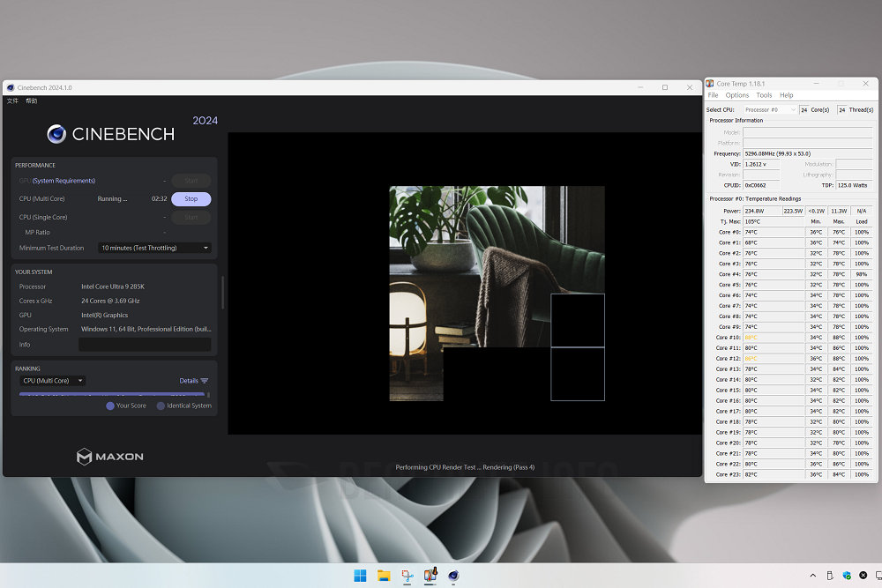Click the Intel Core Ultra 9 285K text
This screenshot has width=882, height=588.
[113, 287]
